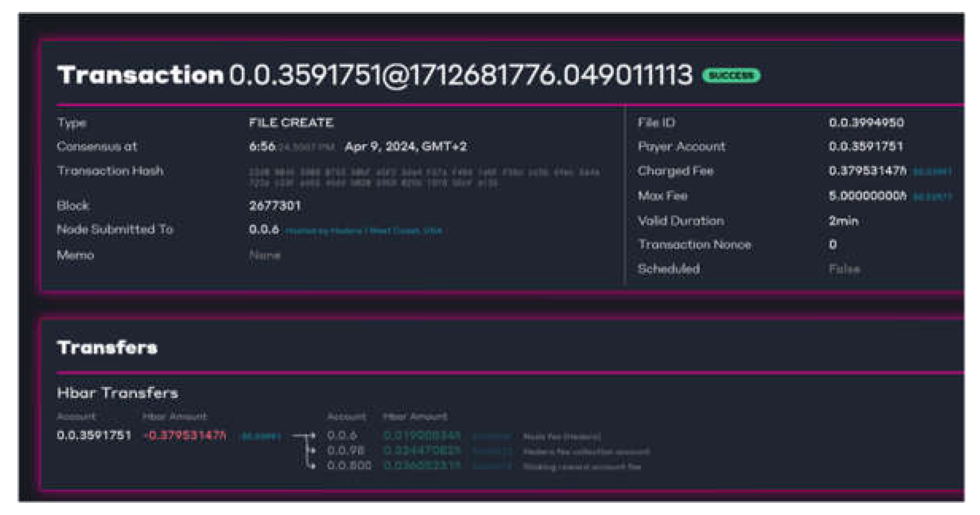Click the USD value beside the Staking reward transfer
This screenshot has height=515, width=980.
point(493,466)
